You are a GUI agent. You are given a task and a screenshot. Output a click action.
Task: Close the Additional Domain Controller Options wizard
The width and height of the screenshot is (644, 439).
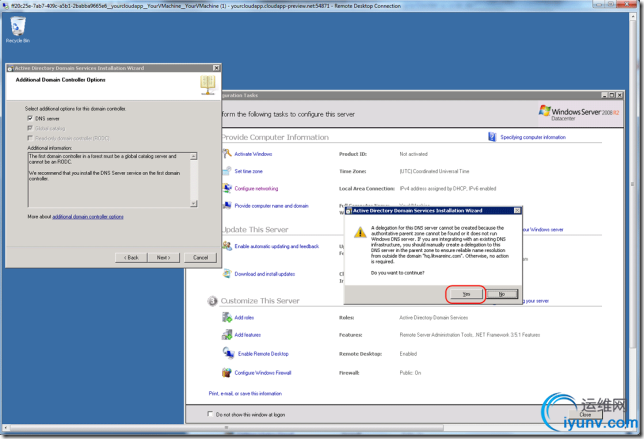pos(216,68)
